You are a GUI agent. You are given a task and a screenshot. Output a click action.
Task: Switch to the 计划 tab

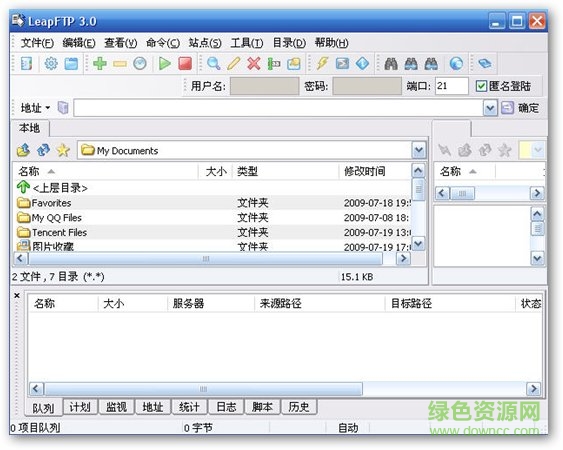(80, 407)
